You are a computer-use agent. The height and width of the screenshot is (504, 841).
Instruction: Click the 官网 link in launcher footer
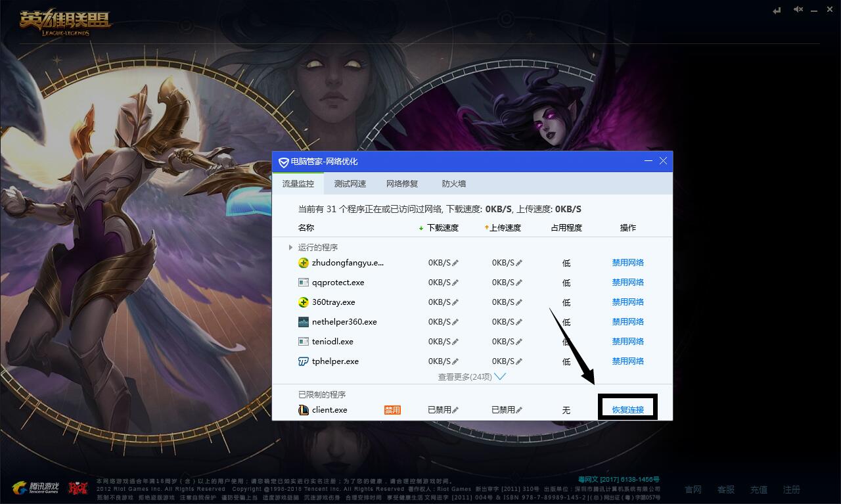[x=693, y=490]
